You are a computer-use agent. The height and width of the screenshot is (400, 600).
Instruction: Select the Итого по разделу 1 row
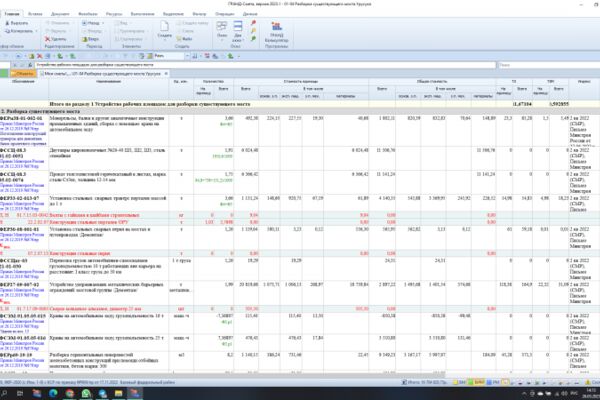(300, 104)
